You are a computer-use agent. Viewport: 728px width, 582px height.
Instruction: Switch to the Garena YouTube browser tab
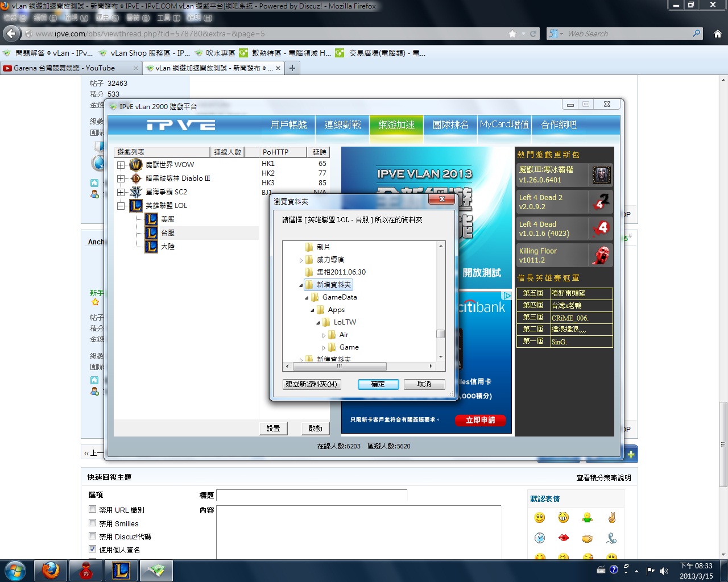pos(71,68)
